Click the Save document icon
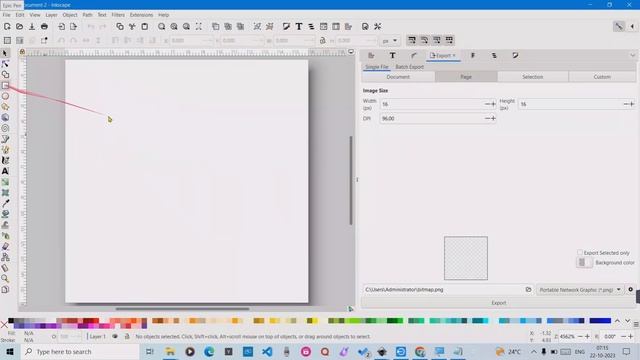 tap(32, 27)
